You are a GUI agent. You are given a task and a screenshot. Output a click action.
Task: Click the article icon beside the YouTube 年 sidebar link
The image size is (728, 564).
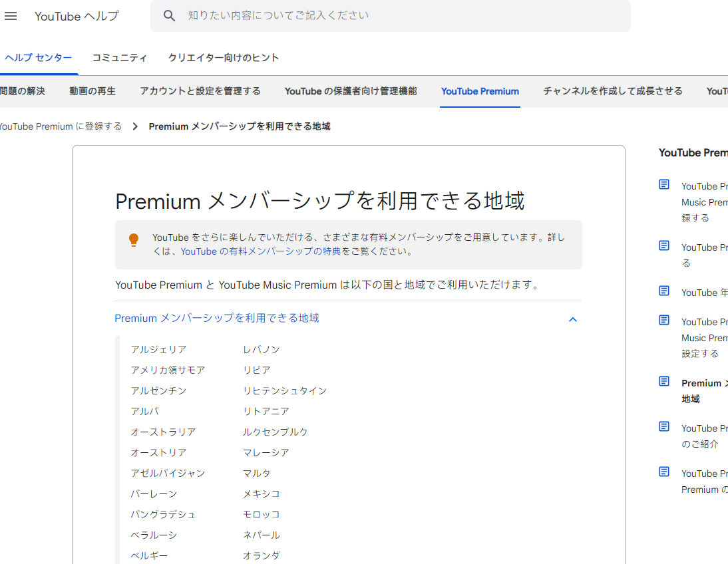coord(663,292)
